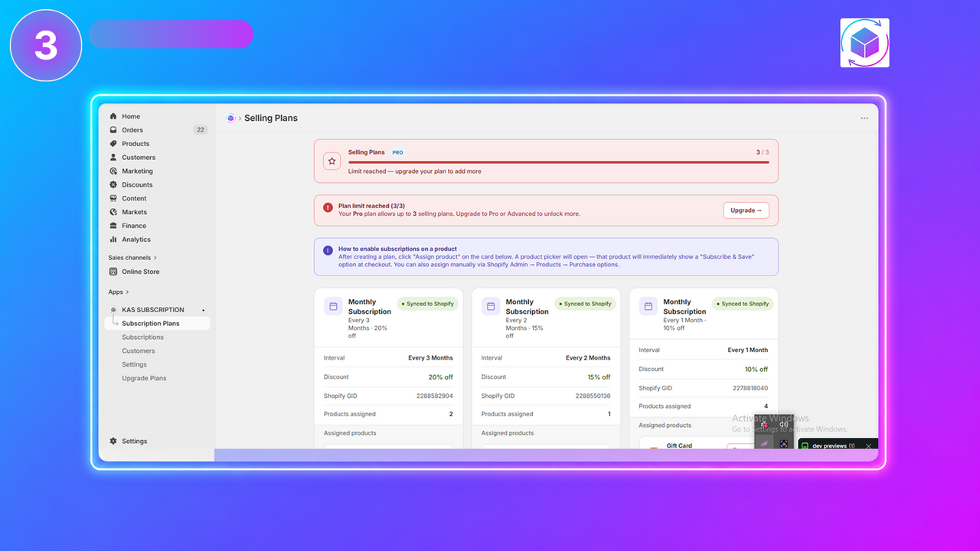
Task: Click the Upgrade → button
Action: 746,210
